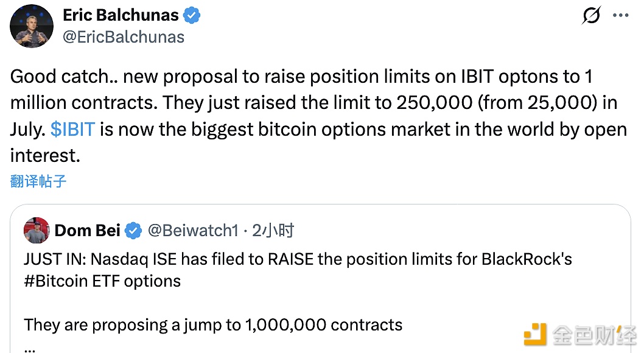Screen dimensions: 644x353
Task: Click the 2小时 timestamp on quoted post
Action: [x=273, y=231]
